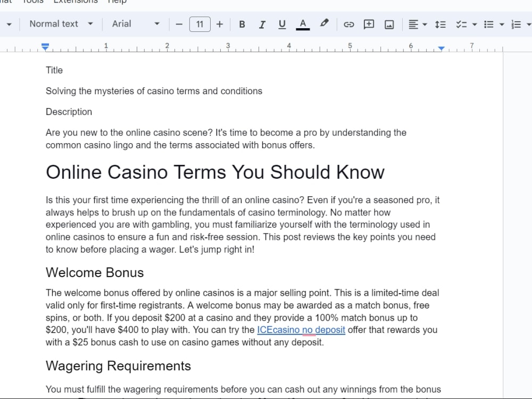Open the highlight color pen tool
The image size is (532, 399).
324,24
